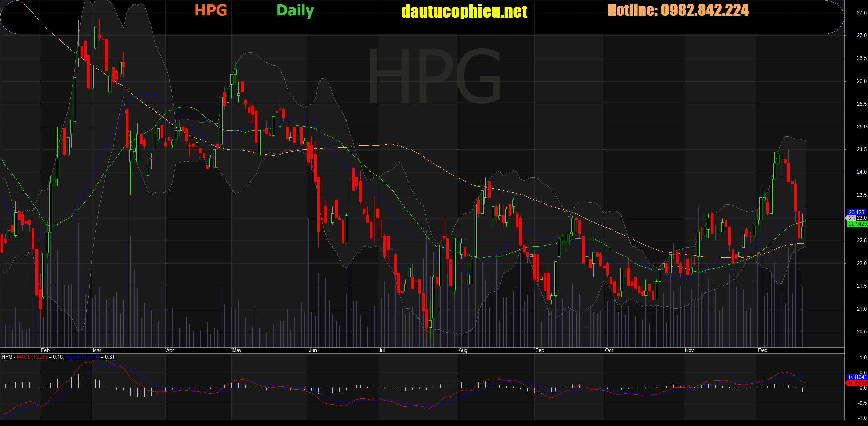The width and height of the screenshot is (868, 426).
Task: Click the red 0.16230 MACD value tag
Action: [857, 383]
